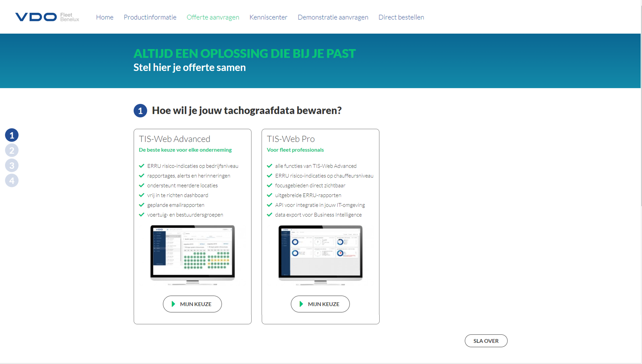Click the TIS-Web Advanced card title
Viewport: 642px width, 364px height.
[174, 139]
